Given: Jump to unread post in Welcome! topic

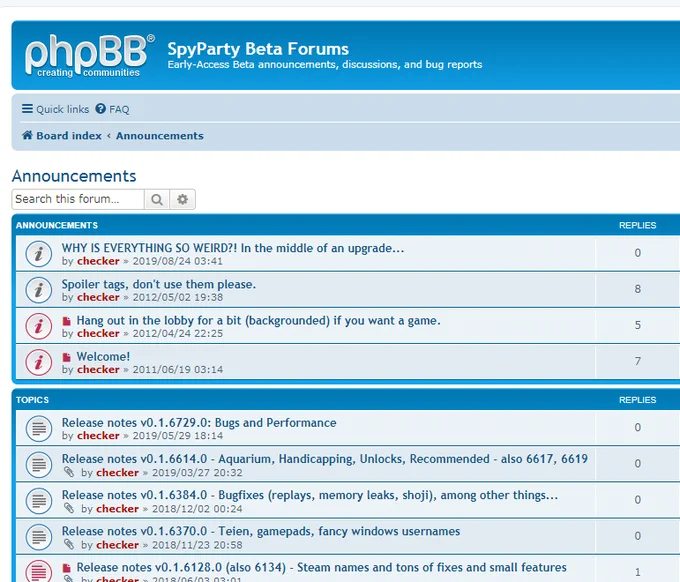Looking at the screenshot, I should coord(66,357).
